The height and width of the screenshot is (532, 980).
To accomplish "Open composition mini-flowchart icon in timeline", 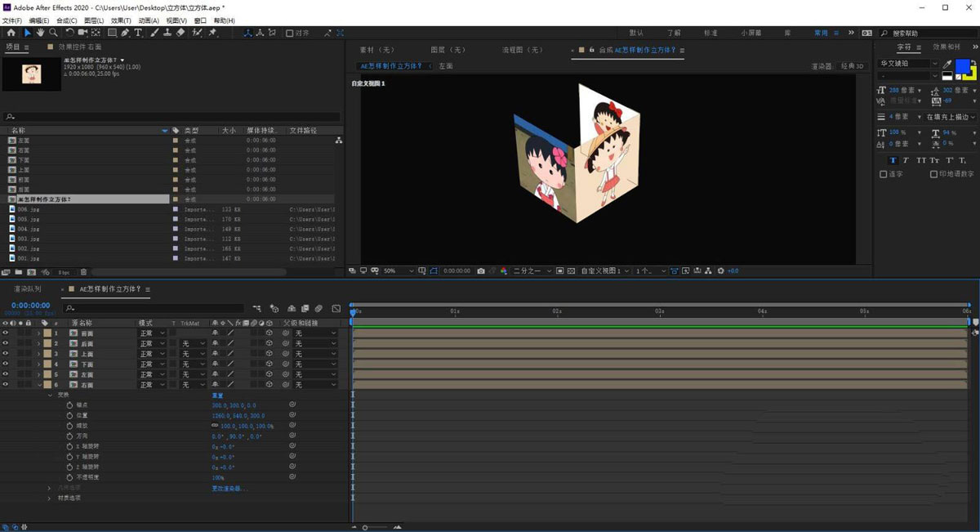I will click(257, 308).
